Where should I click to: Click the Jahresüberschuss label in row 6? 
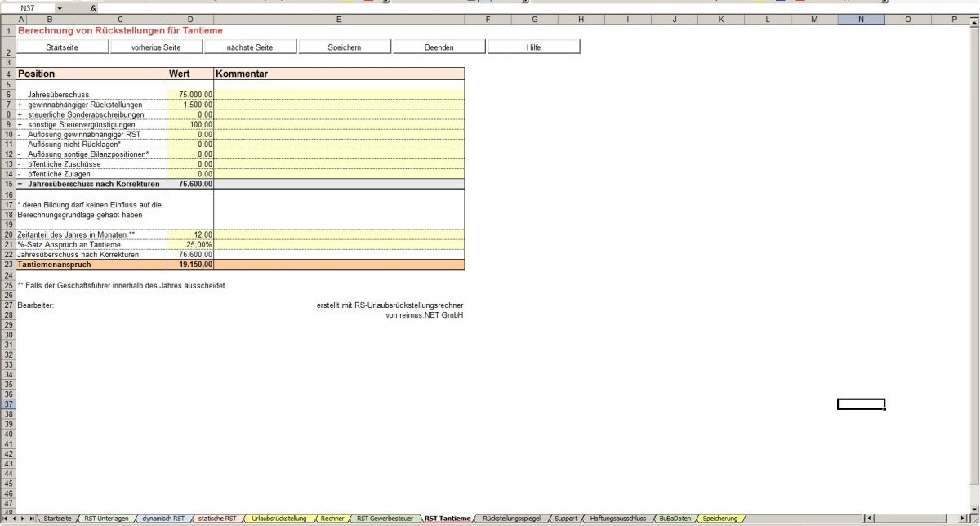tap(59, 95)
